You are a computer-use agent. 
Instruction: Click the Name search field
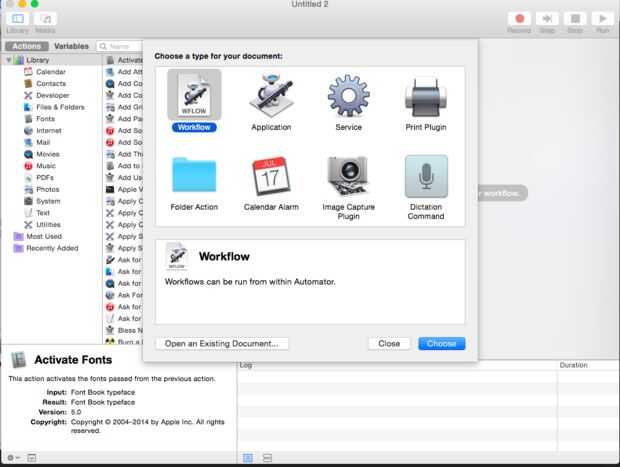pos(119,46)
